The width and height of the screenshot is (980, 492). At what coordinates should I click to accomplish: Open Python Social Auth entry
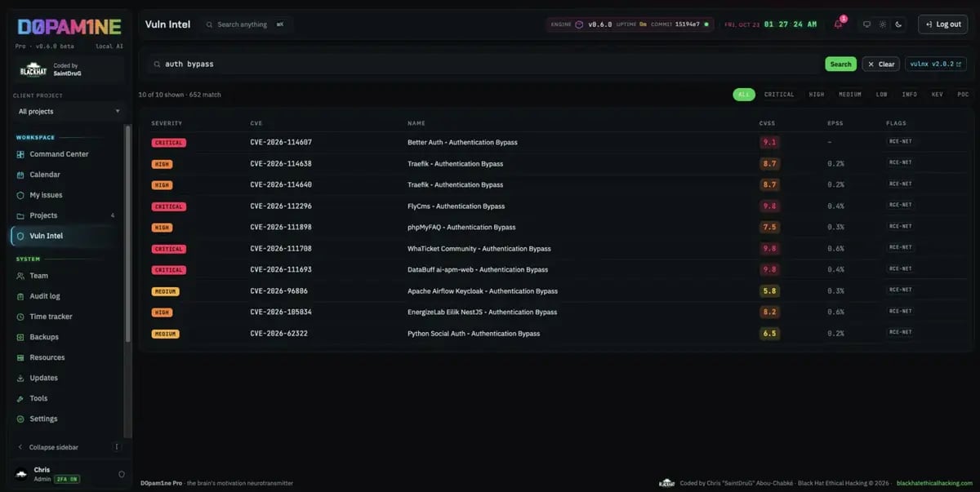pos(474,333)
